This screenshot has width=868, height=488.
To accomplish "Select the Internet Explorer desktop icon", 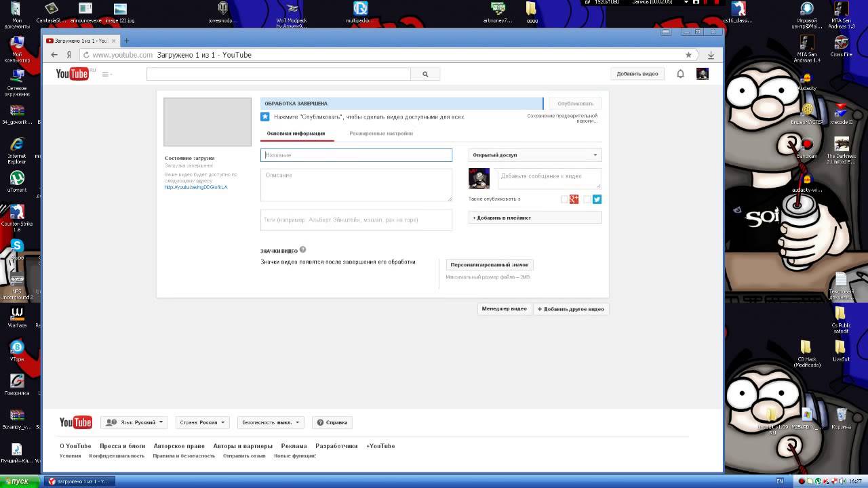I will (17, 150).
